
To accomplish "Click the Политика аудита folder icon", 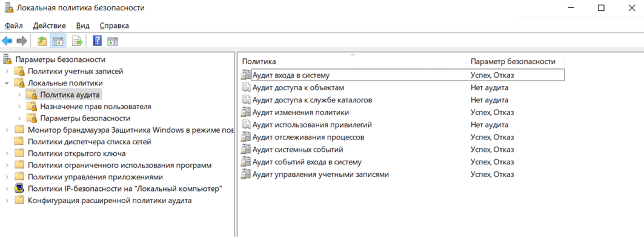I will [x=32, y=95].
